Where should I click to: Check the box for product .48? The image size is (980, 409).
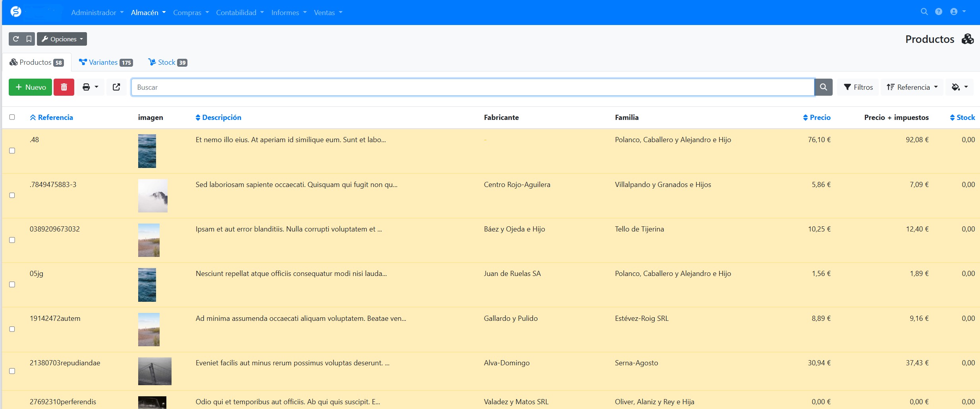click(12, 151)
